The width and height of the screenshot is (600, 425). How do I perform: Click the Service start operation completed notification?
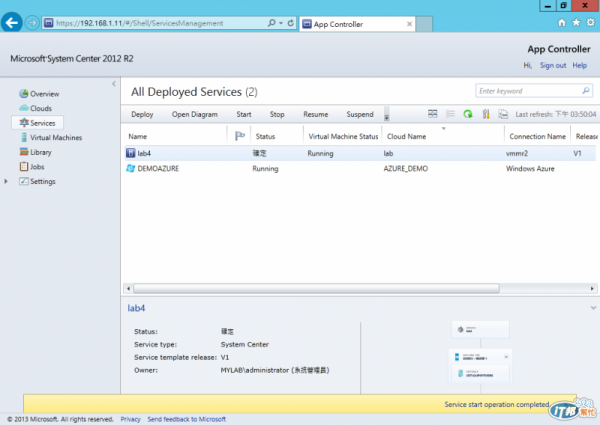click(300, 404)
